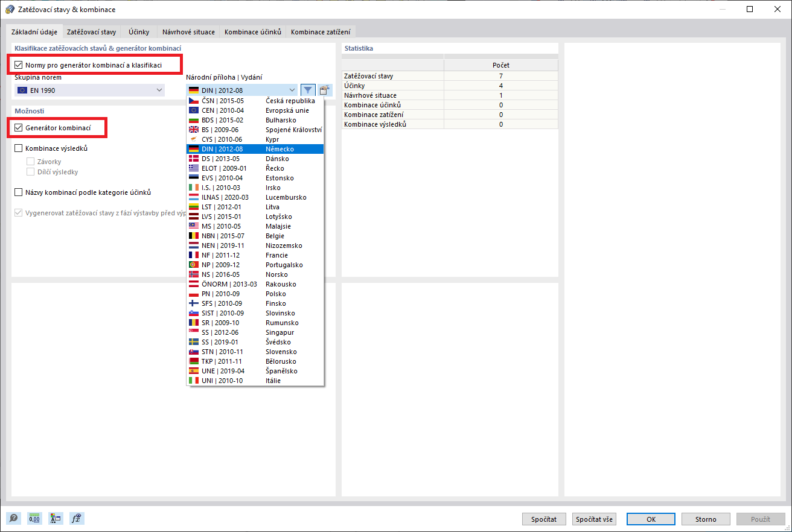Click the funnel filter icon beside national annex

(308, 90)
